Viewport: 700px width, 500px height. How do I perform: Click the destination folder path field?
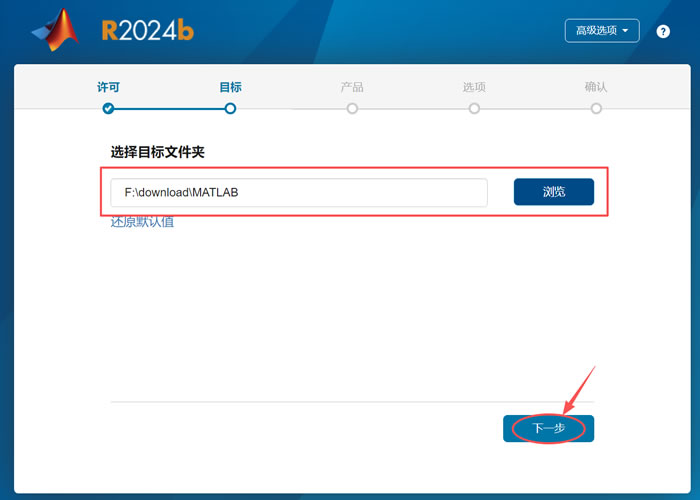299,192
